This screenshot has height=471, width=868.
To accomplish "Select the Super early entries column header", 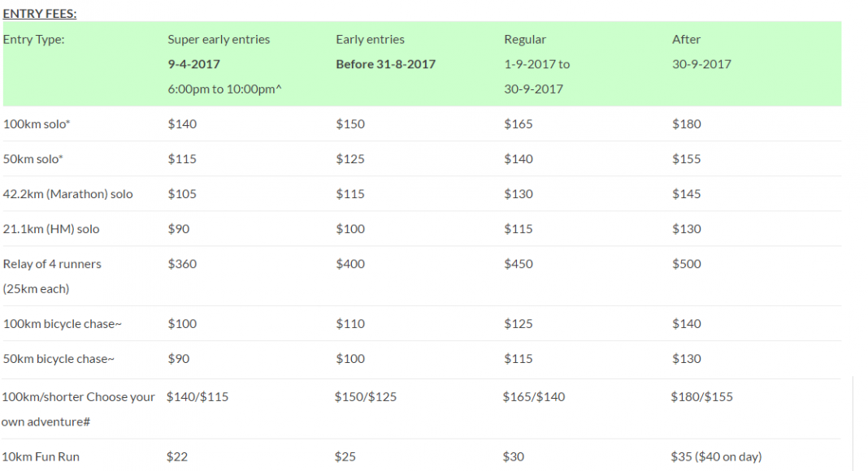I will [x=219, y=39].
